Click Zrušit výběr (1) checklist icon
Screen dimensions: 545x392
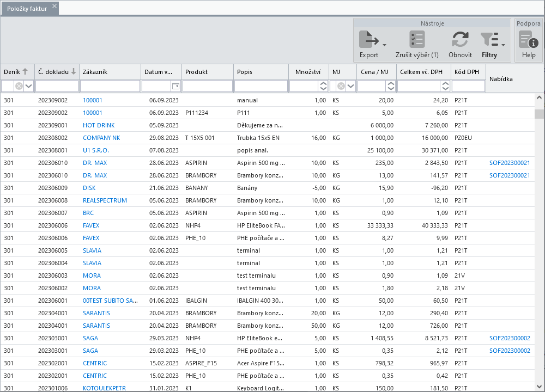click(x=417, y=39)
